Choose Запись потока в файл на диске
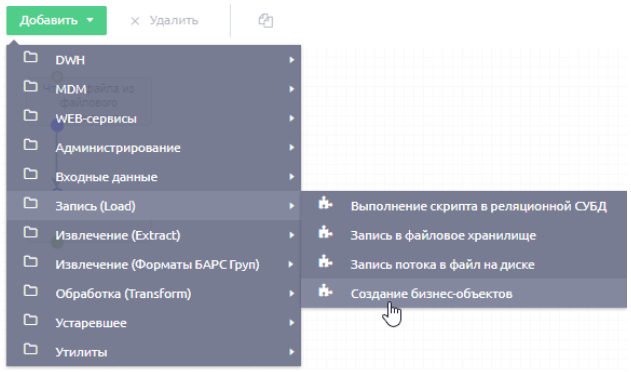The height and width of the screenshot is (372, 631). click(464, 265)
